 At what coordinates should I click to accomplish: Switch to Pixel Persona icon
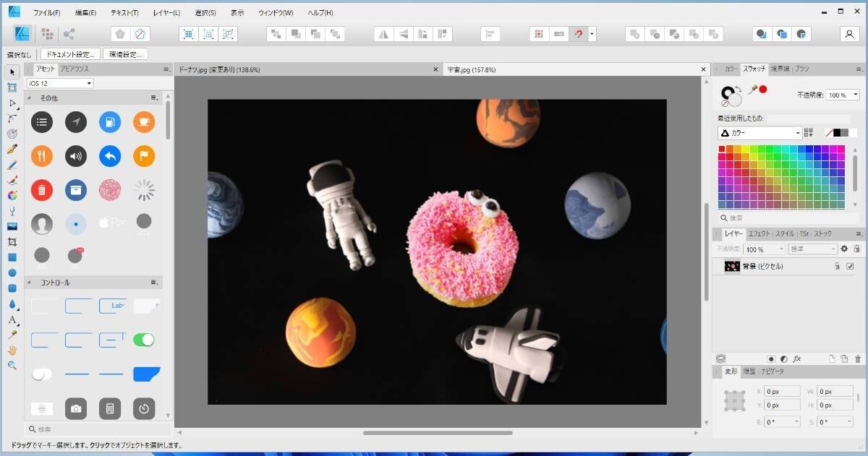(x=47, y=34)
